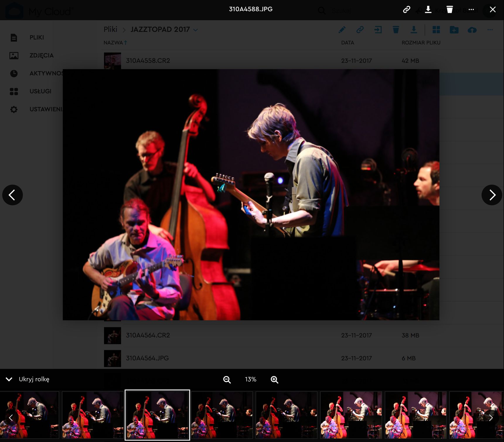The image size is (504, 442).
Task: Click the My Cloud logo
Action: pos(39,11)
